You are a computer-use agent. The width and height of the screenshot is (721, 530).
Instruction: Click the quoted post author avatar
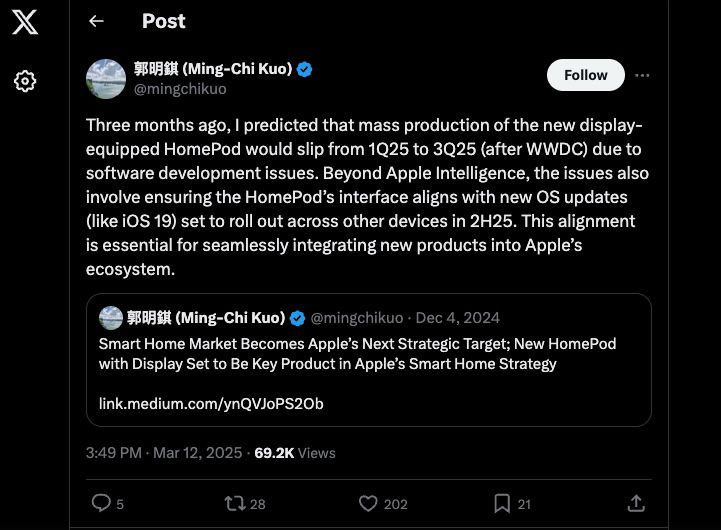111,319
